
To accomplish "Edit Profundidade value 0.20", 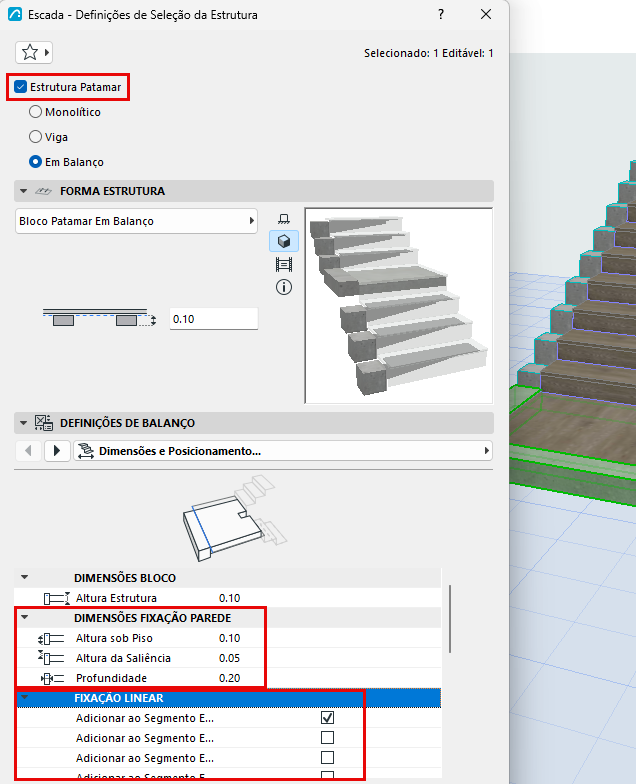I will [x=230, y=678].
